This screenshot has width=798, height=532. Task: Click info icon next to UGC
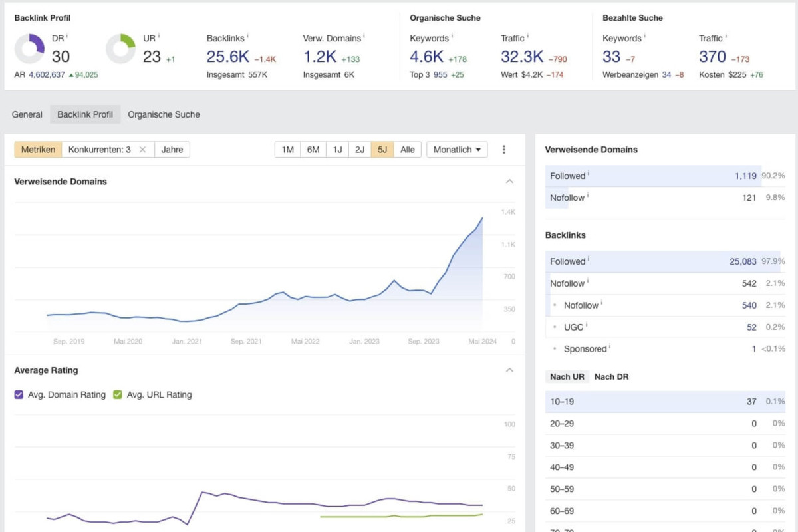click(587, 326)
